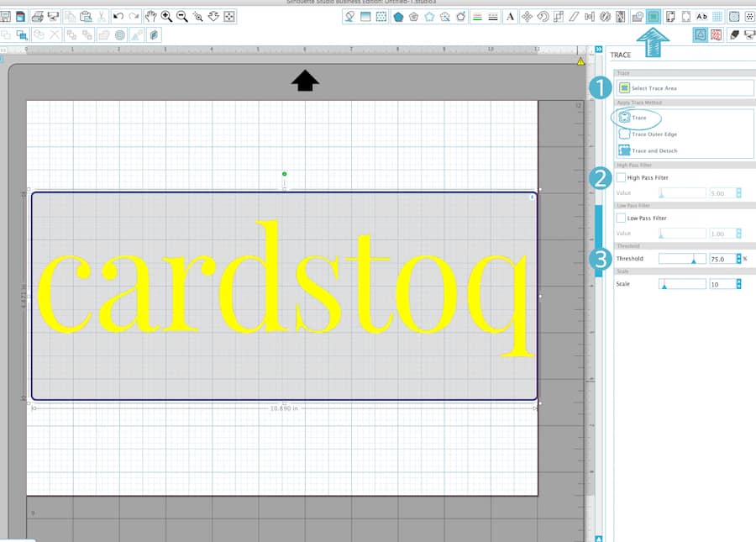Redo the last undone action
This screenshot has height=542, width=756.
tap(134, 17)
